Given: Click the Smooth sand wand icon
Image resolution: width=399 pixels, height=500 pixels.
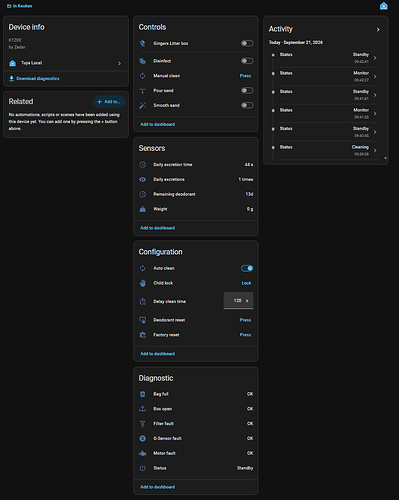Looking at the screenshot, I should (142, 105).
